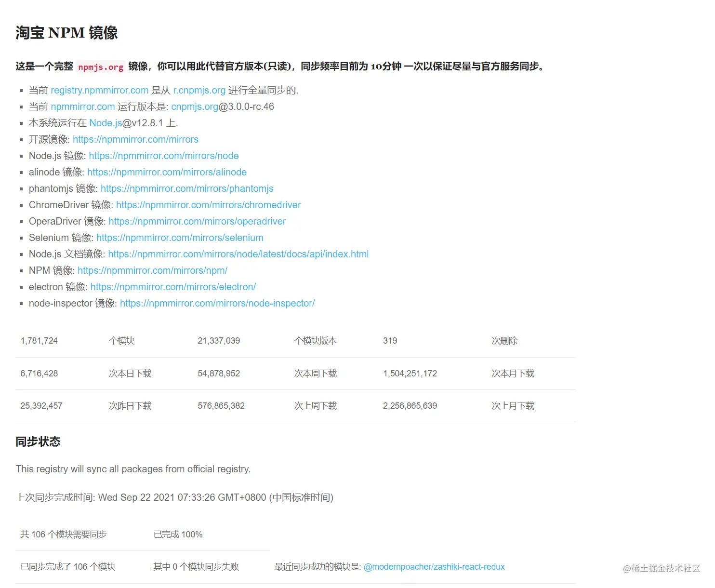Click the 次本日下载 label
This screenshot has width=715, height=588.
click(x=130, y=374)
